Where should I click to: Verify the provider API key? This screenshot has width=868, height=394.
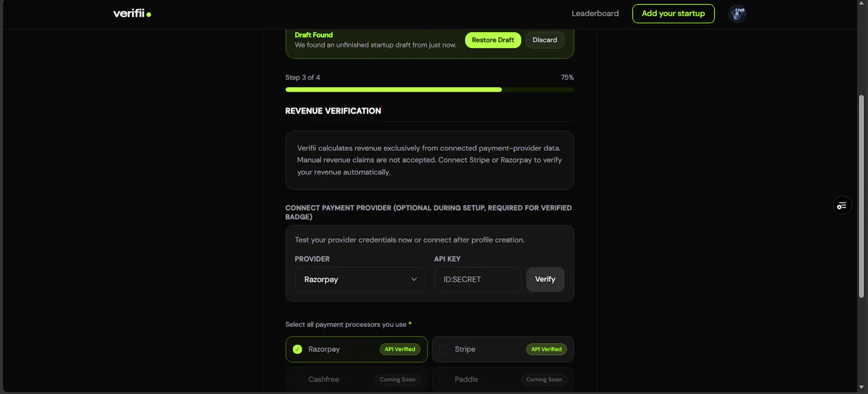(545, 280)
